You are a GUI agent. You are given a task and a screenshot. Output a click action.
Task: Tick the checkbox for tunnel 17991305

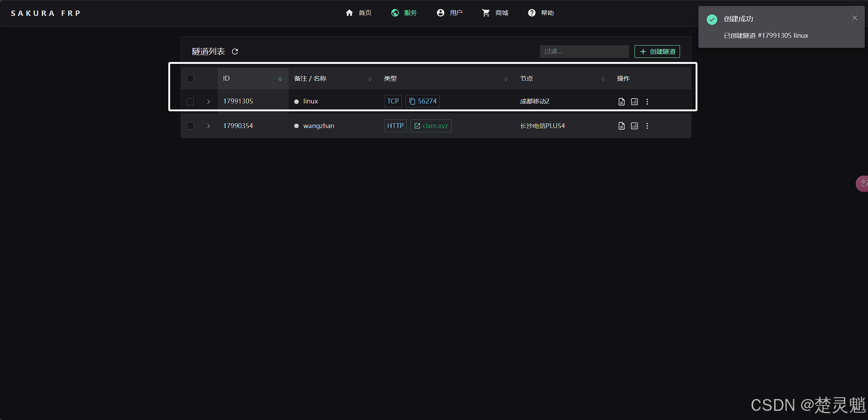coord(190,102)
